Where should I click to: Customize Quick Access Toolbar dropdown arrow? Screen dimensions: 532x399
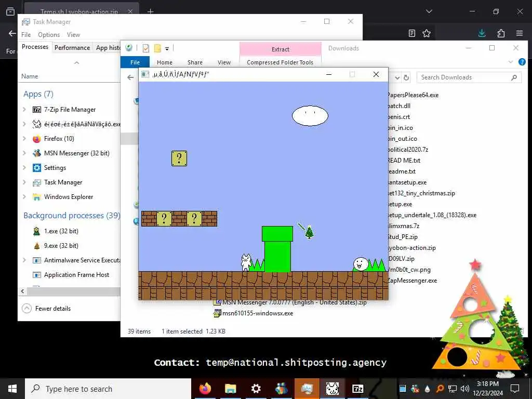pos(167,48)
